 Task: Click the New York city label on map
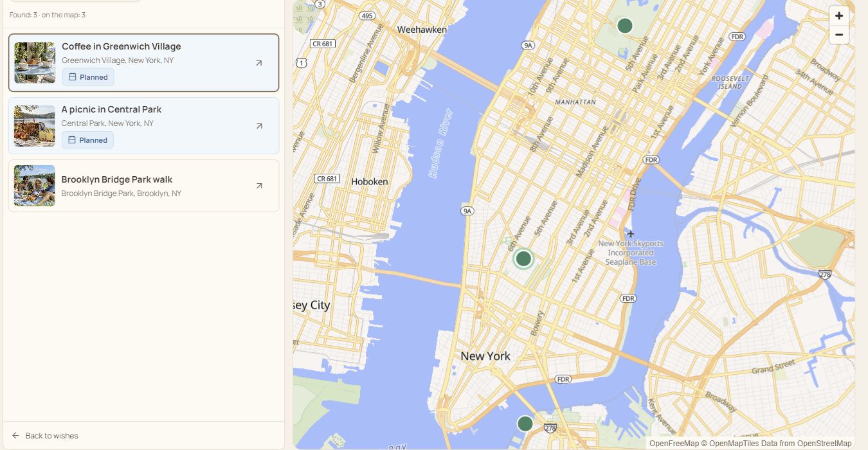coord(485,356)
